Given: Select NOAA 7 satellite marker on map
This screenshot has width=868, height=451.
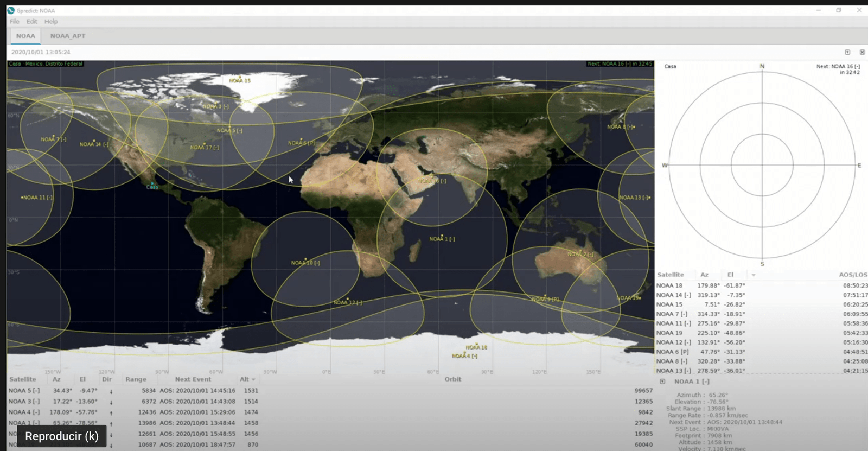Looking at the screenshot, I should point(53,139).
